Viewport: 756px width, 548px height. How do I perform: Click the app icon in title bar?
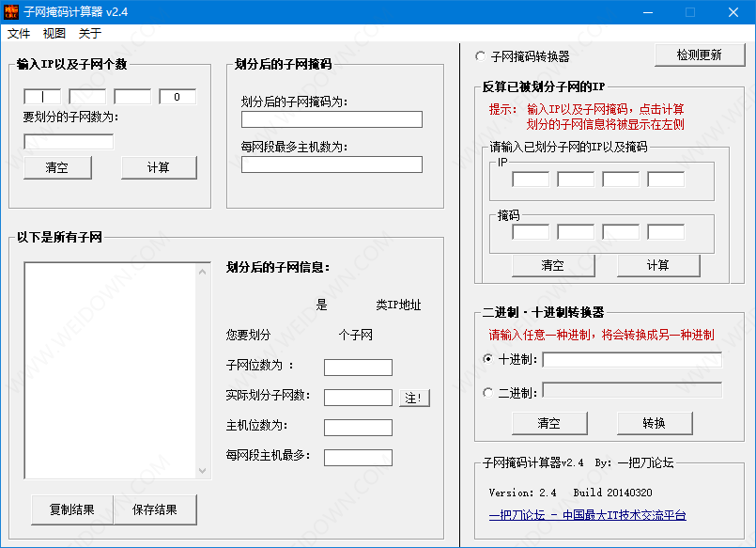11,12
